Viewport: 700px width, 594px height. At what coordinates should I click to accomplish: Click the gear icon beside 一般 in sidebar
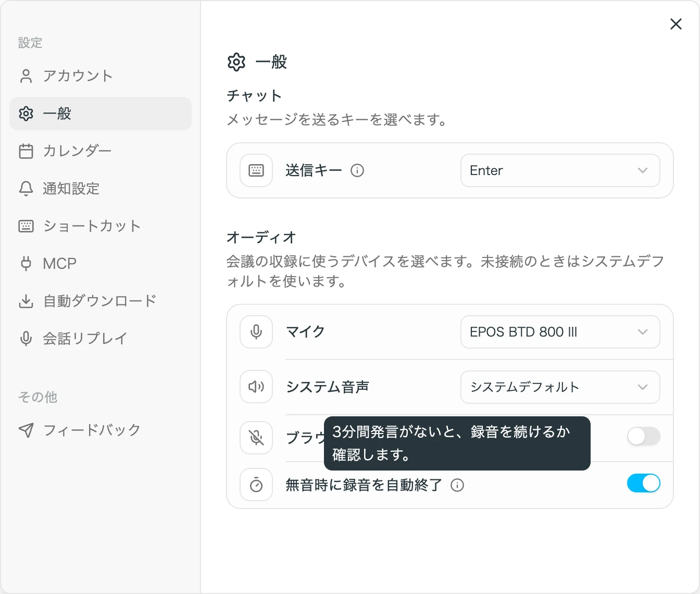point(26,114)
